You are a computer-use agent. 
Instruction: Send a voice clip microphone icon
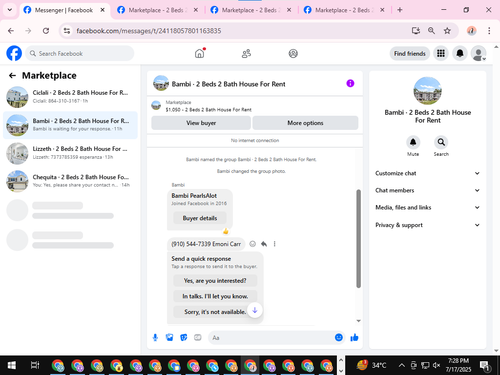click(155, 338)
